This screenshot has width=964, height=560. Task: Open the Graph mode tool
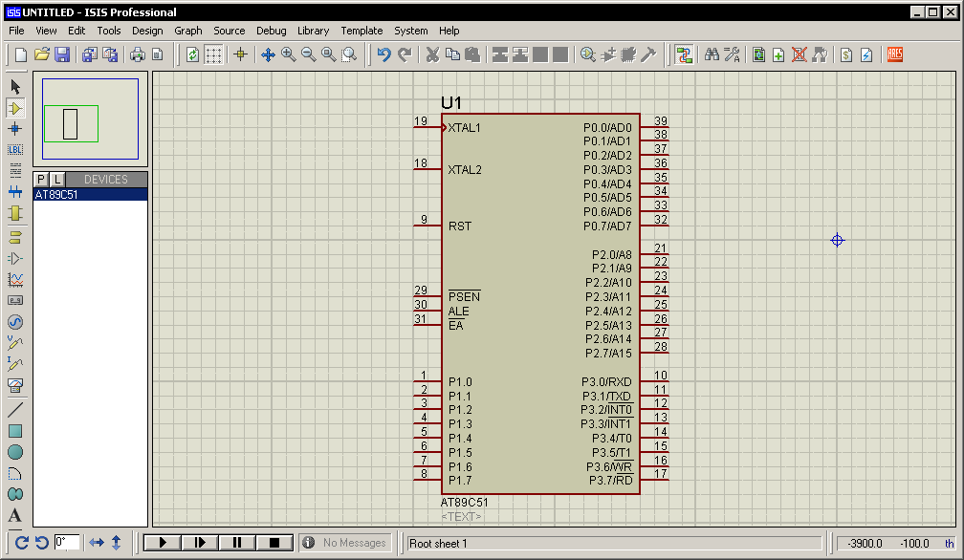(x=15, y=280)
